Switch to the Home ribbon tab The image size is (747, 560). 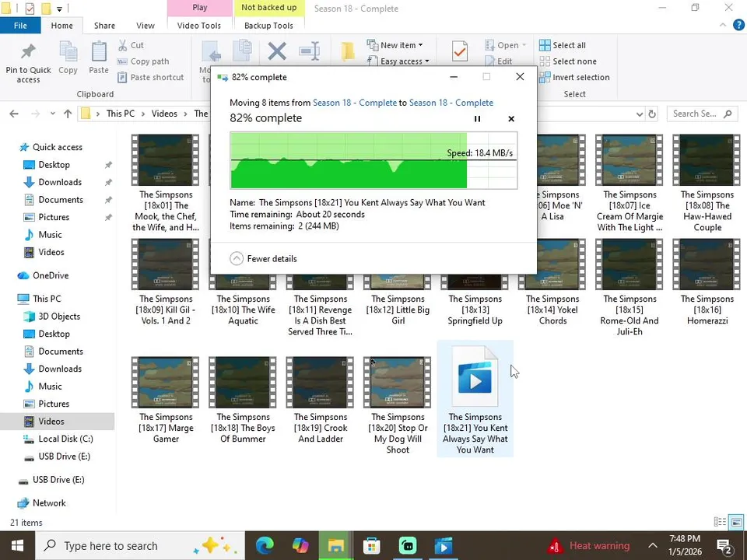click(x=62, y=26)
